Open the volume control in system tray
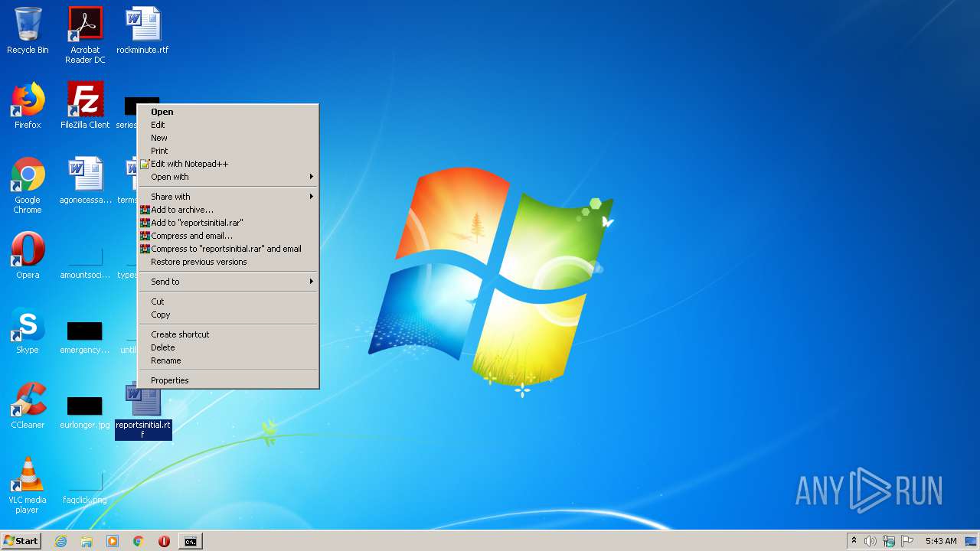 click(871, 541)
